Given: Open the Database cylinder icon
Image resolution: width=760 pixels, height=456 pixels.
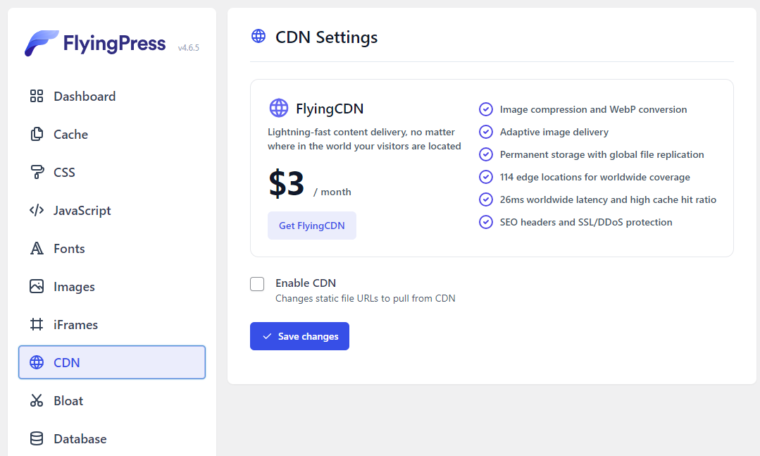Looking at the screenshot, I should tap(36, 439).
